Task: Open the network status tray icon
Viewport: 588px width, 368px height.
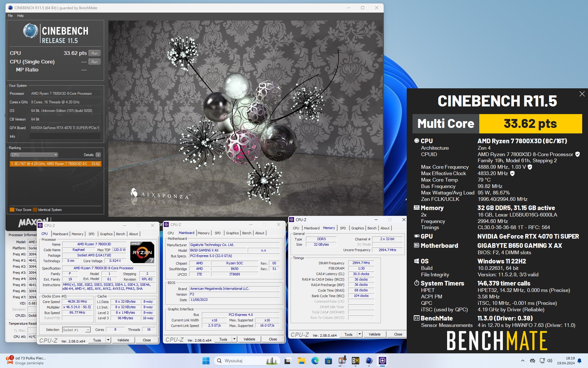Action: (x=542, y=361)
